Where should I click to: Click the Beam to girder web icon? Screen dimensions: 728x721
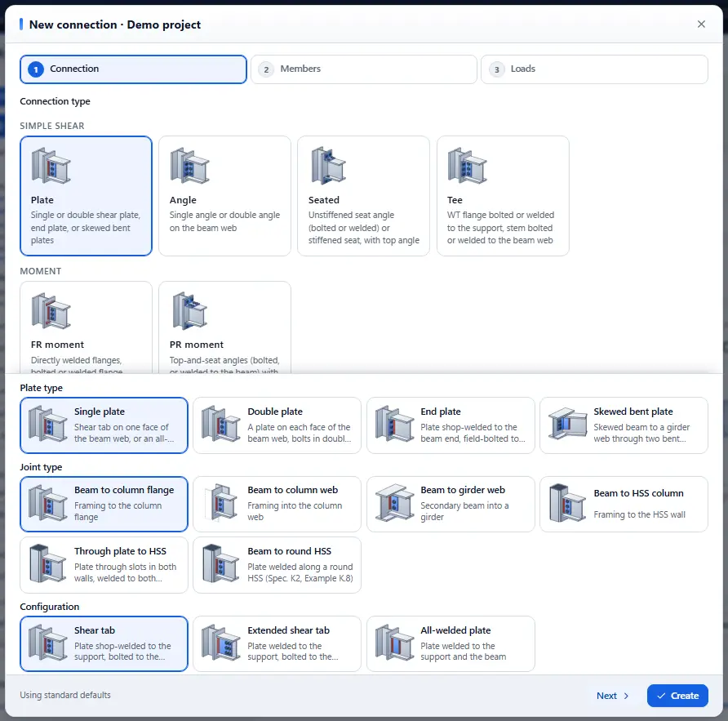[x=394, y=504]
